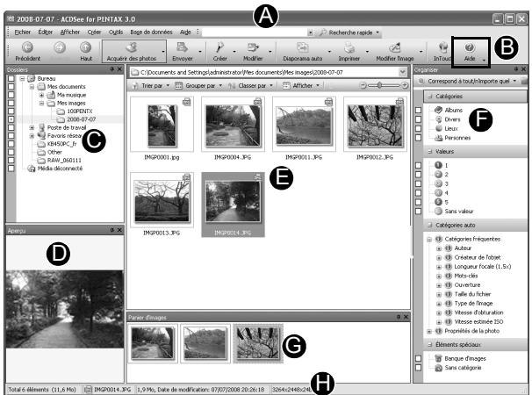Expand the Auteur auto category
This screenshot has width=532, height=395.
(x=439, y=248)
